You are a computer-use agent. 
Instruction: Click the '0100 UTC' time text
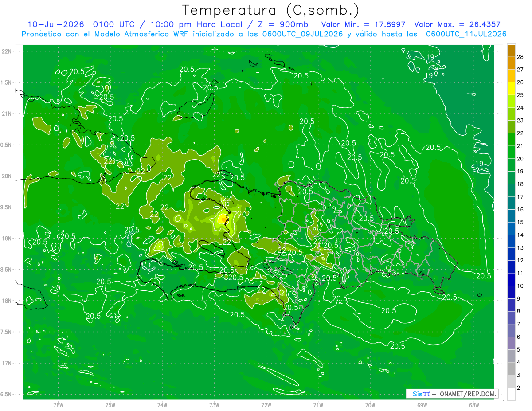[113, 24]
